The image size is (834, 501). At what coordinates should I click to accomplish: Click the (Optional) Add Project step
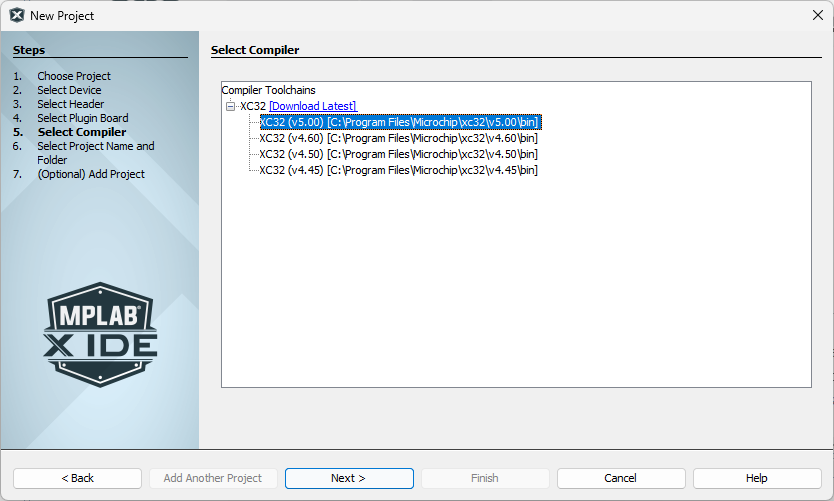91,174
